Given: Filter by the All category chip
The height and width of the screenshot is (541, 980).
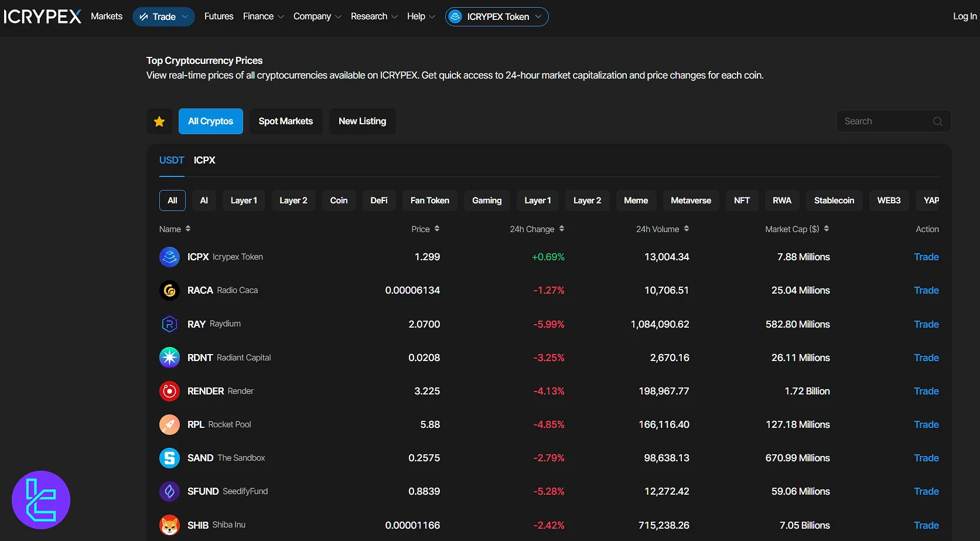Looking at the screenshot, I should (x=172, y=200).
